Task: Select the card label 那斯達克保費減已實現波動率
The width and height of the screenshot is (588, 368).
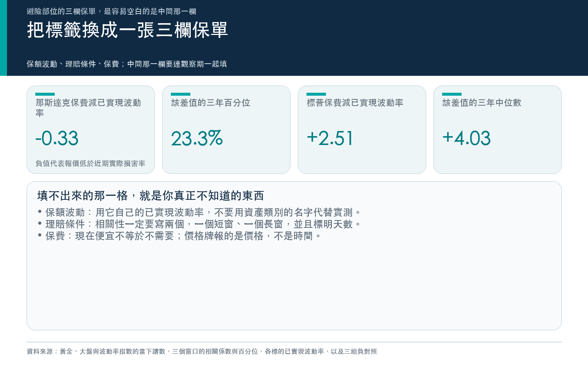Action: pos(88,108)
